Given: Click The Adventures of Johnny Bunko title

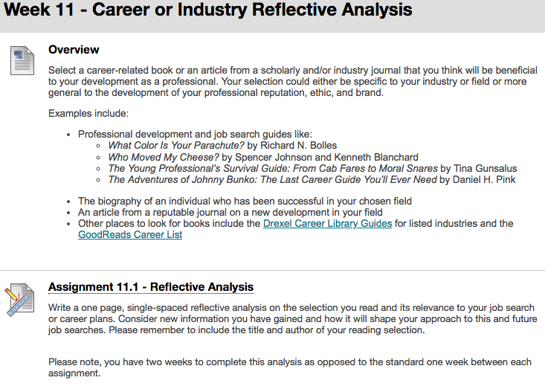Looking at the screenshot, I should (x=272, y=179).
